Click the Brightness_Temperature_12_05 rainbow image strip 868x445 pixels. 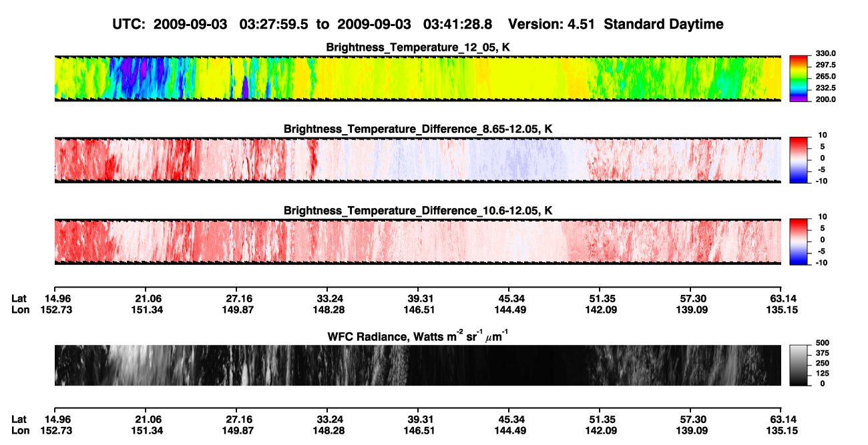(x=418, y=79)
